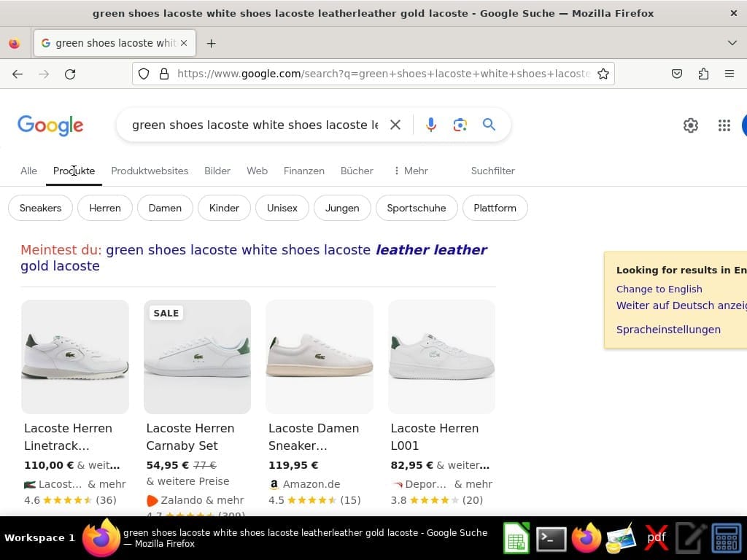This screenshot has height=560, width=747.
Task: Open the extensions puzzle icon
Action: point(703,74)
